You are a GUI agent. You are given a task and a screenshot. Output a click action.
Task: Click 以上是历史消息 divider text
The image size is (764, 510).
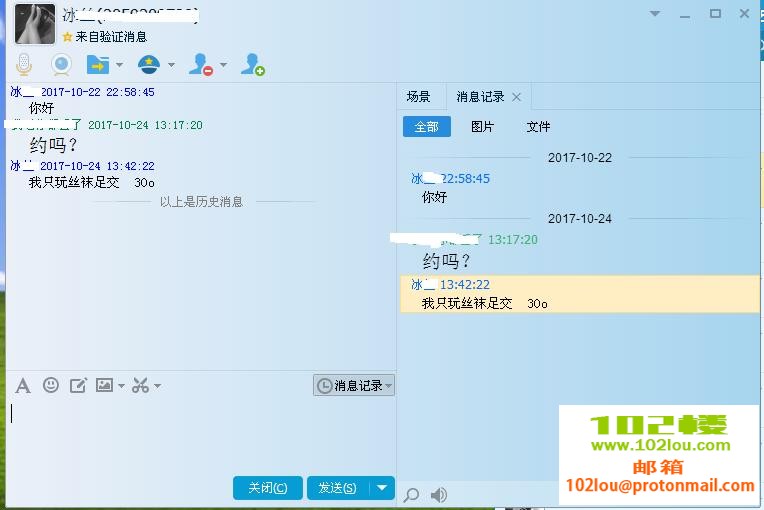201,202
